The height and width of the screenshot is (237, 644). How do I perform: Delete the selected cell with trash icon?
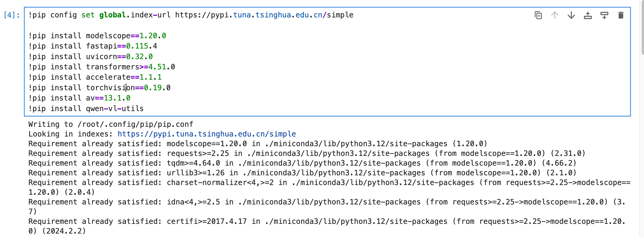click(x=621, y=15)
